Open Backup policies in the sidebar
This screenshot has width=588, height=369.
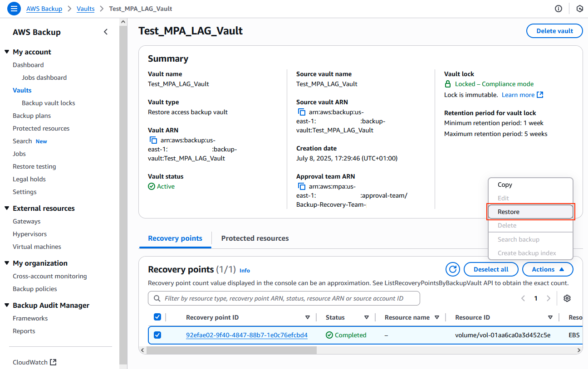click(x=35, y=289)
